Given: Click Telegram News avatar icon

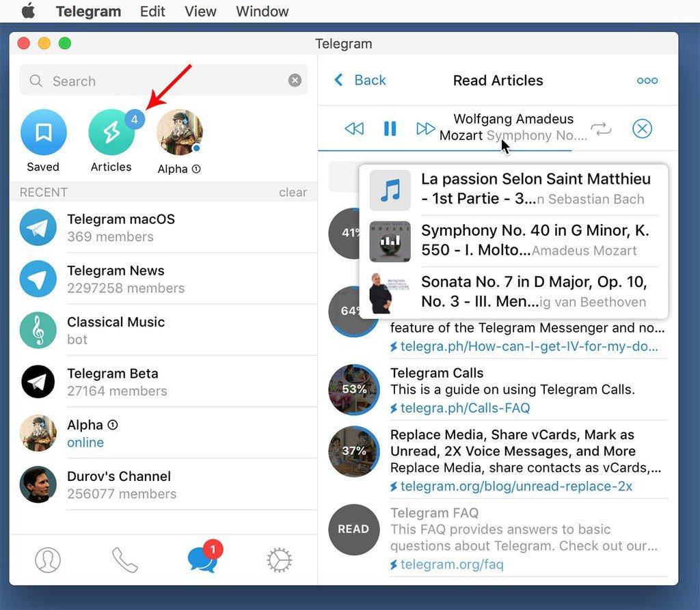Looking at the screenshot, I should 38,279.
